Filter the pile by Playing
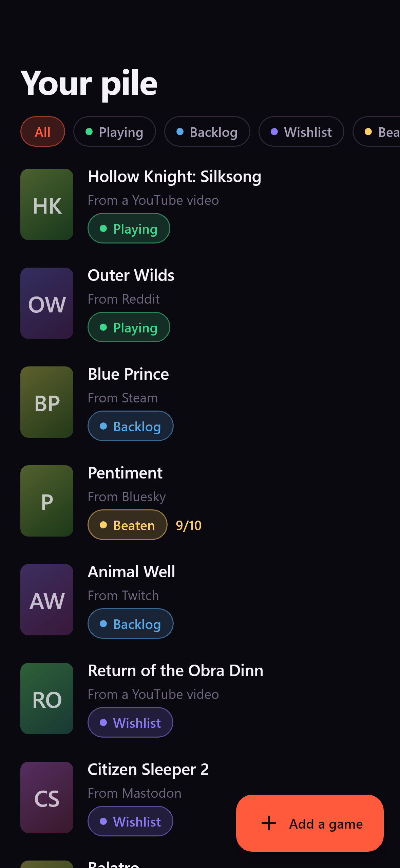 pos(115,131)
